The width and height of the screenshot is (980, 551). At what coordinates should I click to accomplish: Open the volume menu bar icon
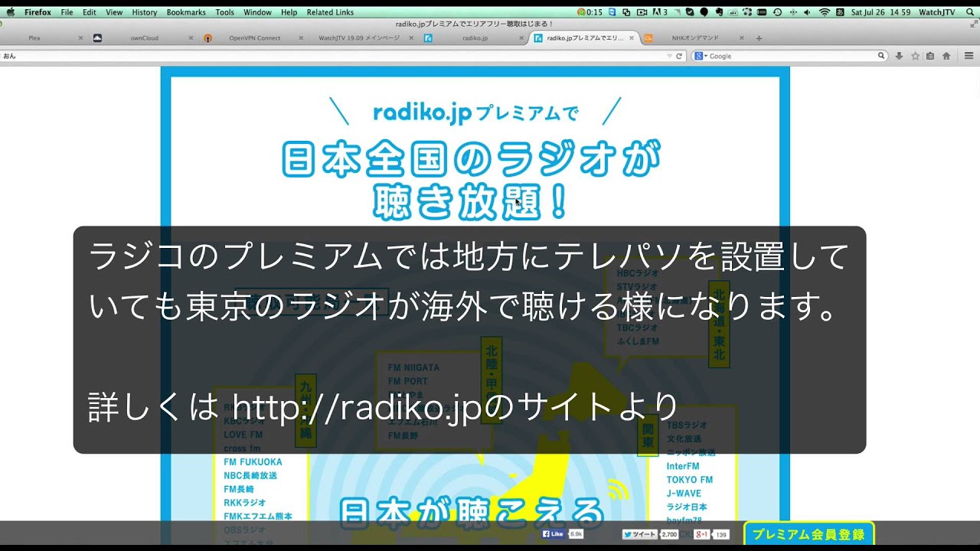807,12
